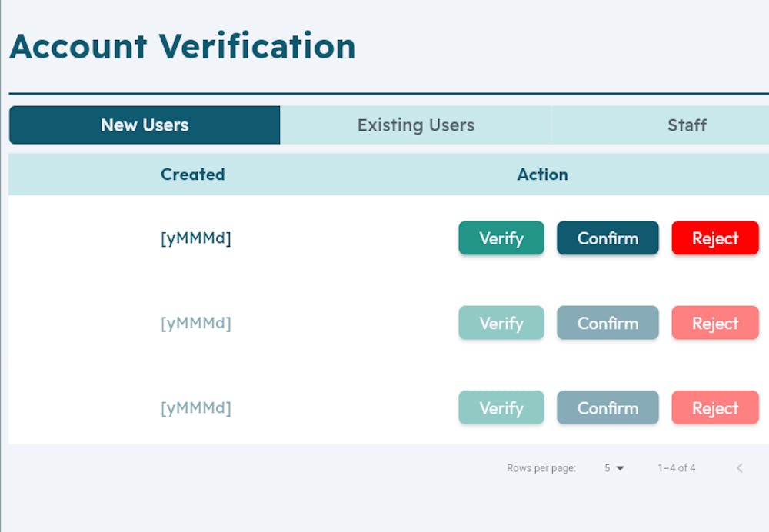Image resolution: width=769 pixels, height=532 pixels.
Task: Click Verify in the first row
Action: pyautogui.click(x=501, y=238)
